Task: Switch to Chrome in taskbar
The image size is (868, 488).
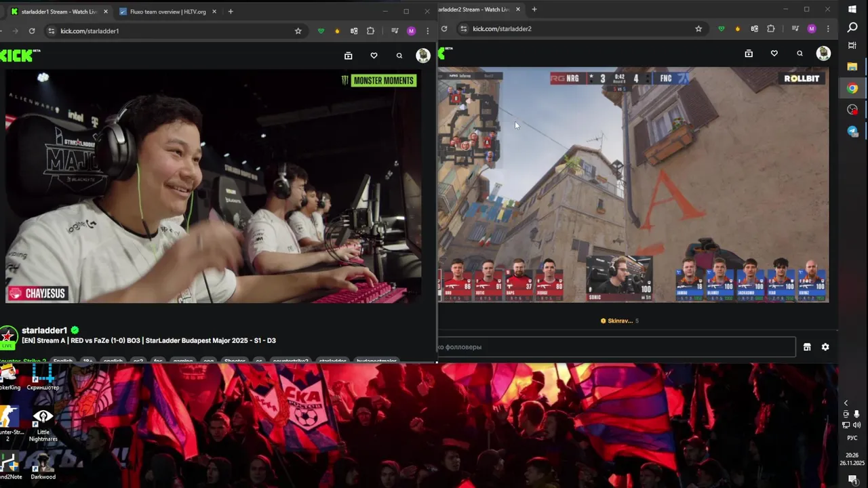Action: pyautogui.click(x=852, y=88)
